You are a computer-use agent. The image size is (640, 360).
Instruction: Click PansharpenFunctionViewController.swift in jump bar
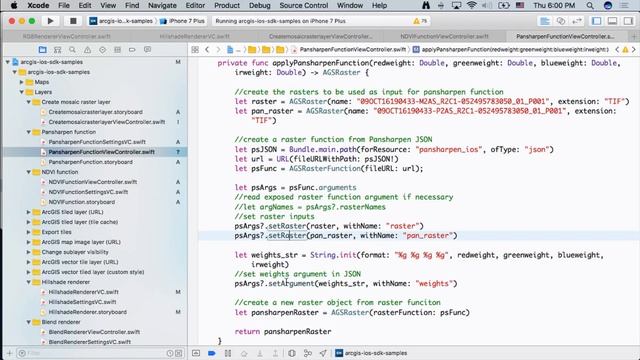[x=349, y=50]
